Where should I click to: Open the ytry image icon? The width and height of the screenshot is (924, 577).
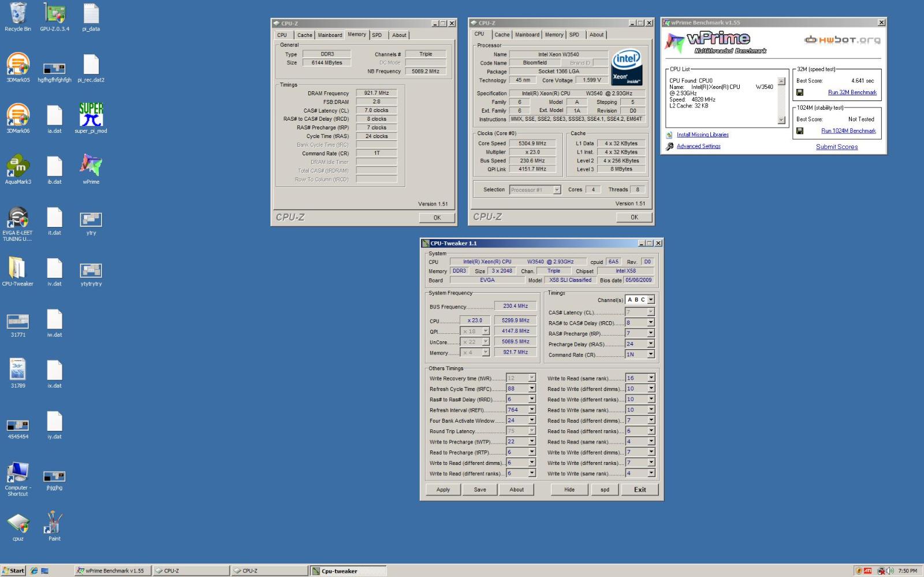point(91,224)
